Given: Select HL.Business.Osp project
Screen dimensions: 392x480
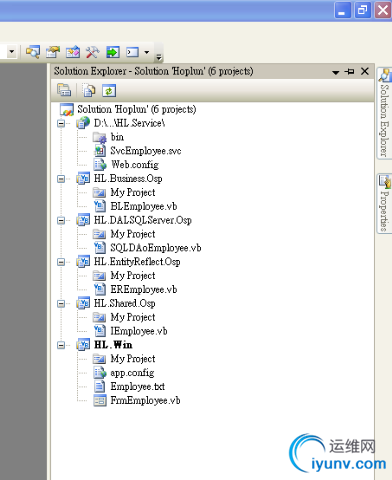Looking at the screenshot, I should 128,179.
